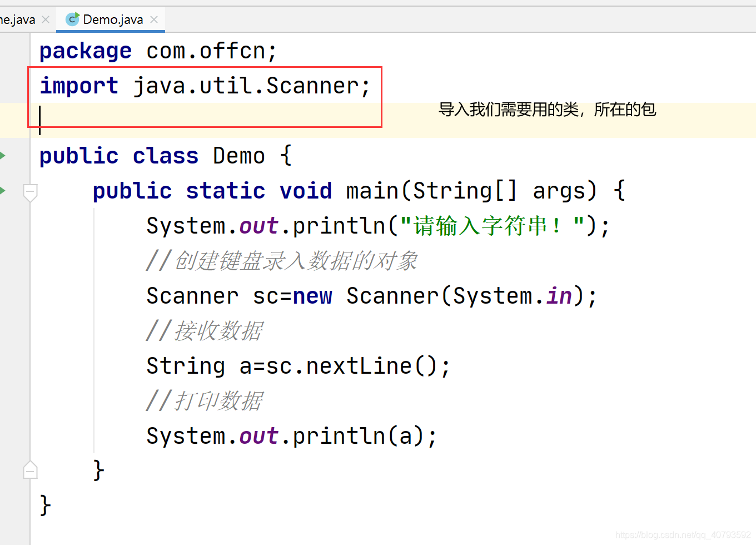Click the 'static' keyword
Image resolution: width=756 pixels, height=545 pixels.
point(225,191)
